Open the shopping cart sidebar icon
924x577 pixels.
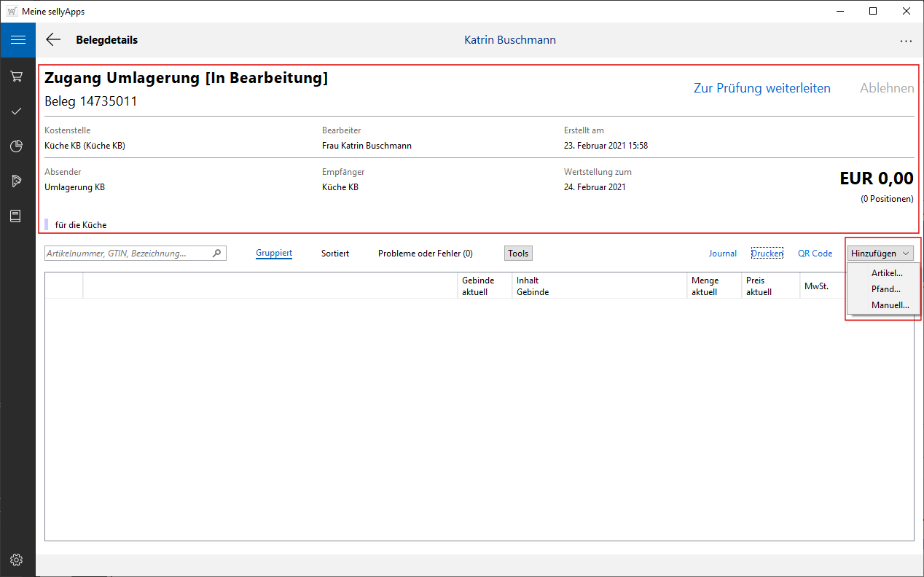[x=17, y=76]
